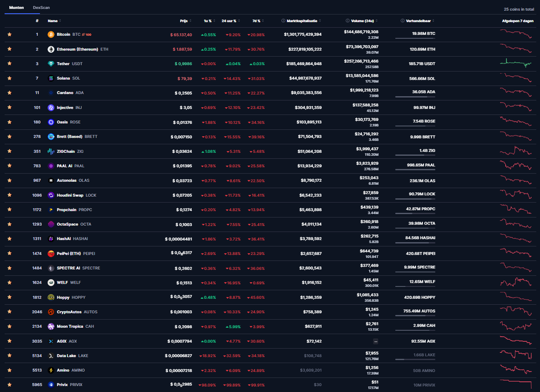Screen dimensions: 540x392
Task: Click the Cardano circulating supply bar
Action: (415, 97)
